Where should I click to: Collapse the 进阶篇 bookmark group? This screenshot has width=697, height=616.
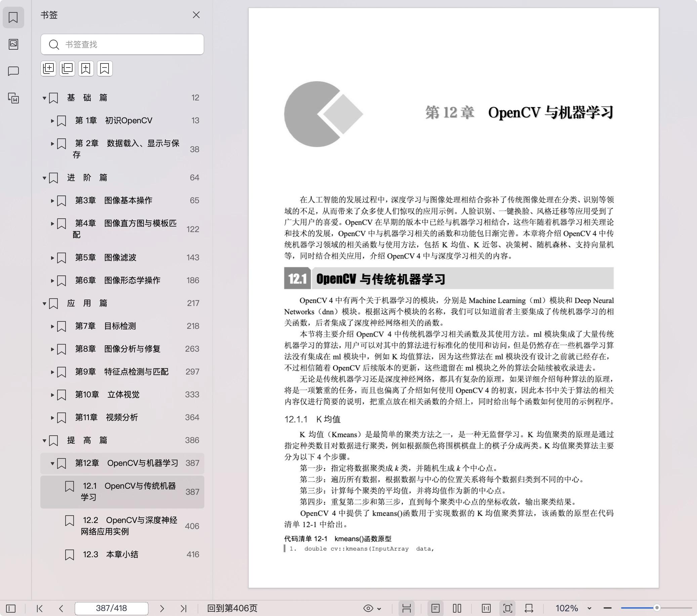[x=44, y=178]
